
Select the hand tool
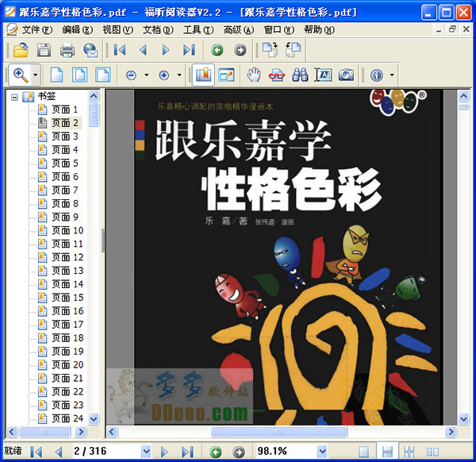click(x=254, y=75)
